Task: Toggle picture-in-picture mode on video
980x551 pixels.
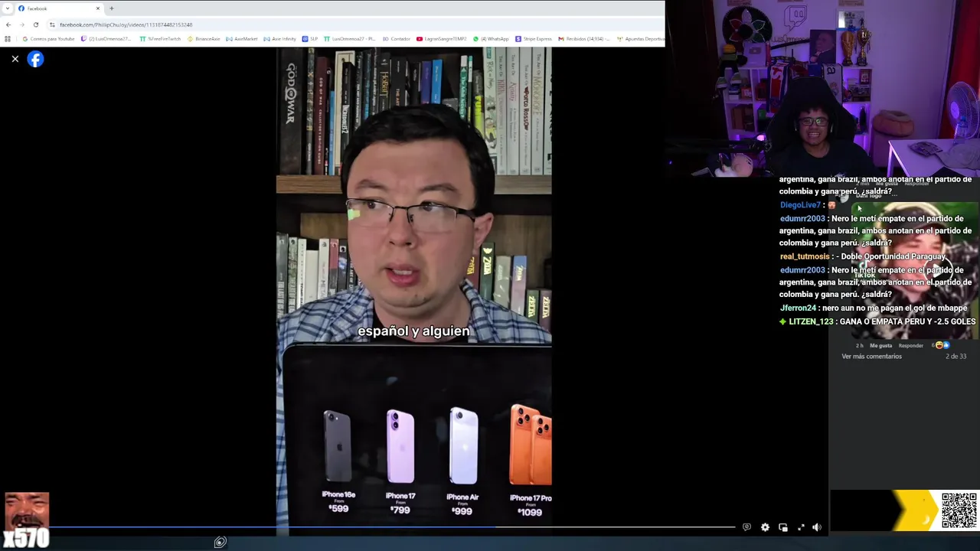Action: point(783,527)
